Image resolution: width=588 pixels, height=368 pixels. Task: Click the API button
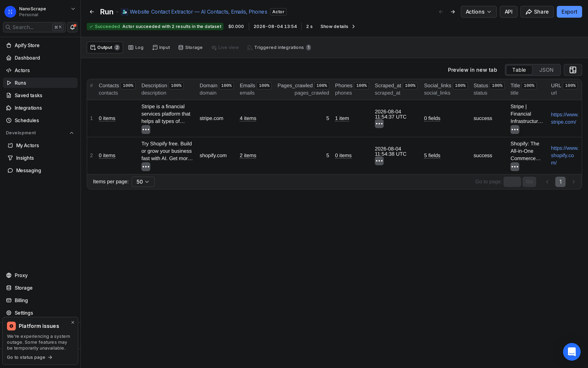coord(508,12)
